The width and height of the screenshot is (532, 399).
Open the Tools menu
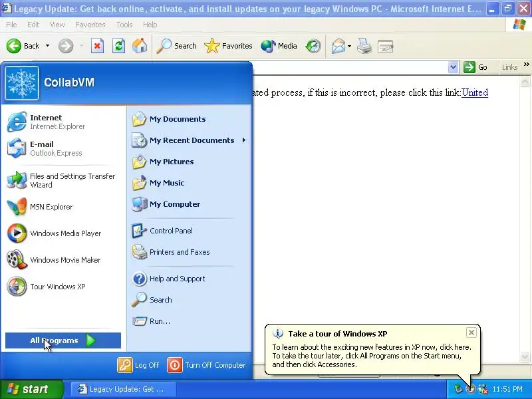(x=124, y=25)
